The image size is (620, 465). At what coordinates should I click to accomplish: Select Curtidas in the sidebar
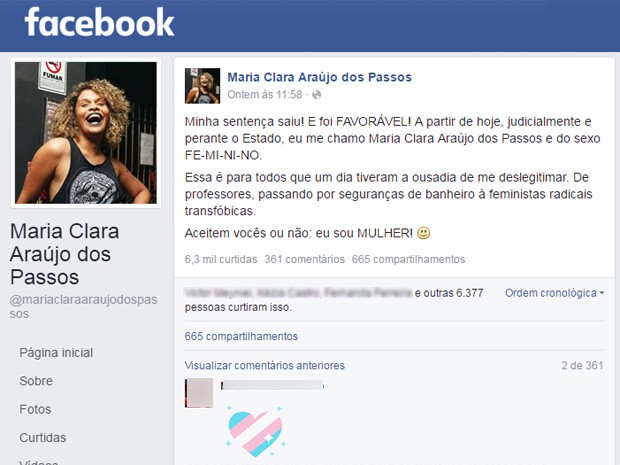pos(43,438)
